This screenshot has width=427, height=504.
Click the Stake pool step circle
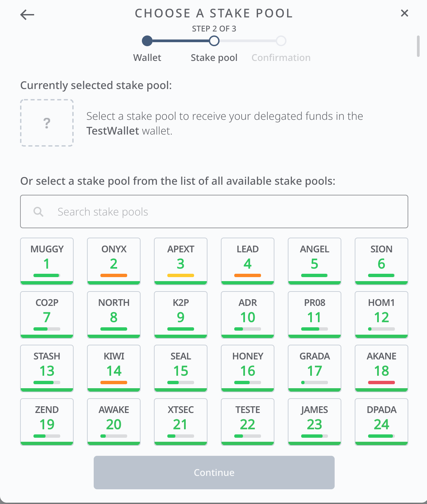point(214,41)
